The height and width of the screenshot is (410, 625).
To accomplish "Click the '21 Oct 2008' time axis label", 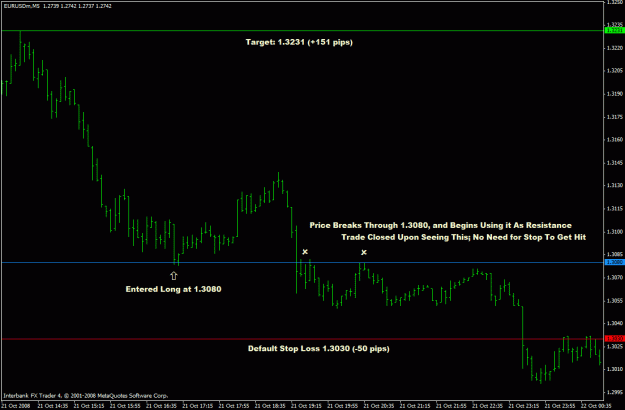I will (16, 406).
